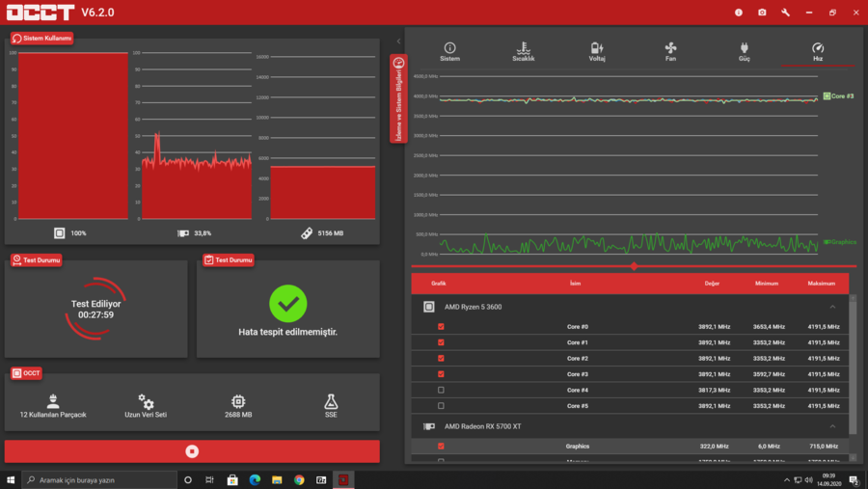The width and height of the screenshot is (868, 489).
Task: Click the green checkmark status icon
Action: (x=287, y=304)
